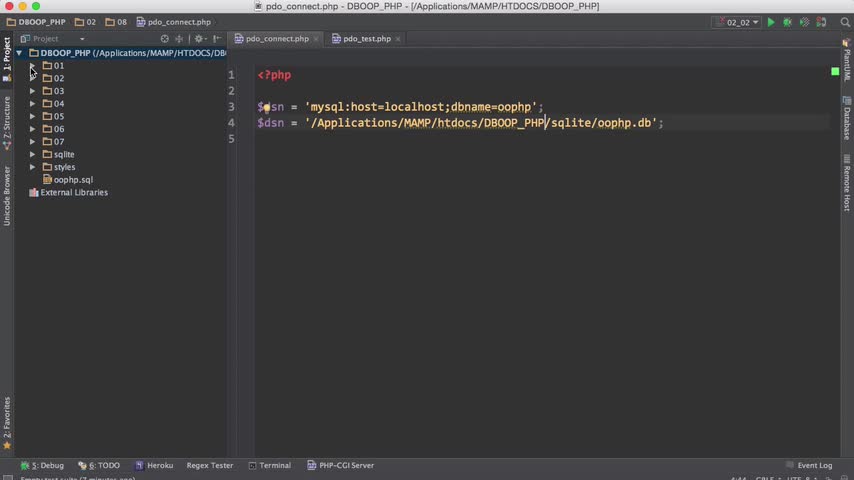Image resolution: width=854 pixels, height=480 pixels.
Task: Open the Debug tool window tab
Action: 42,465
